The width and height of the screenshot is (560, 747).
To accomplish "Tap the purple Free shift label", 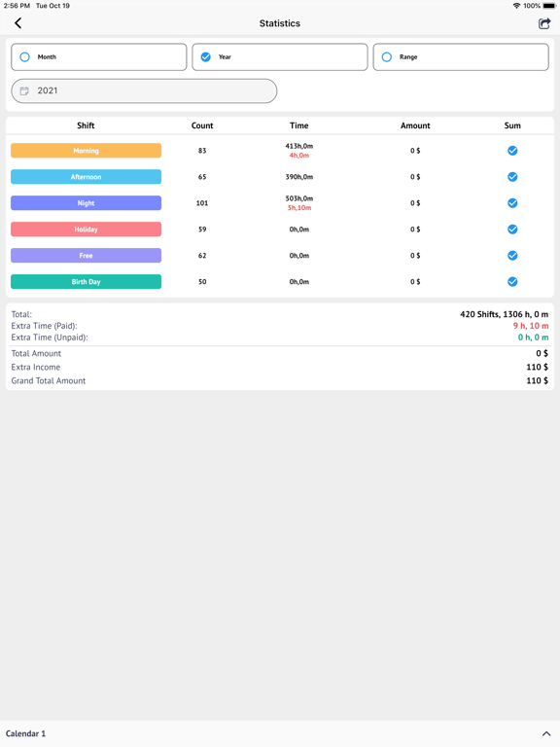I will pos(87,256).
